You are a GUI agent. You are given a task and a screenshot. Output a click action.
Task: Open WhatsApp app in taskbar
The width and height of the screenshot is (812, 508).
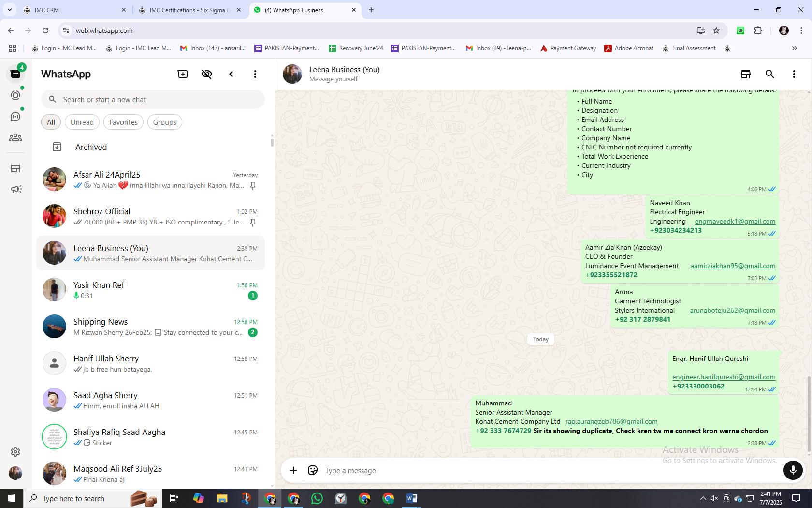click(317, 498)
